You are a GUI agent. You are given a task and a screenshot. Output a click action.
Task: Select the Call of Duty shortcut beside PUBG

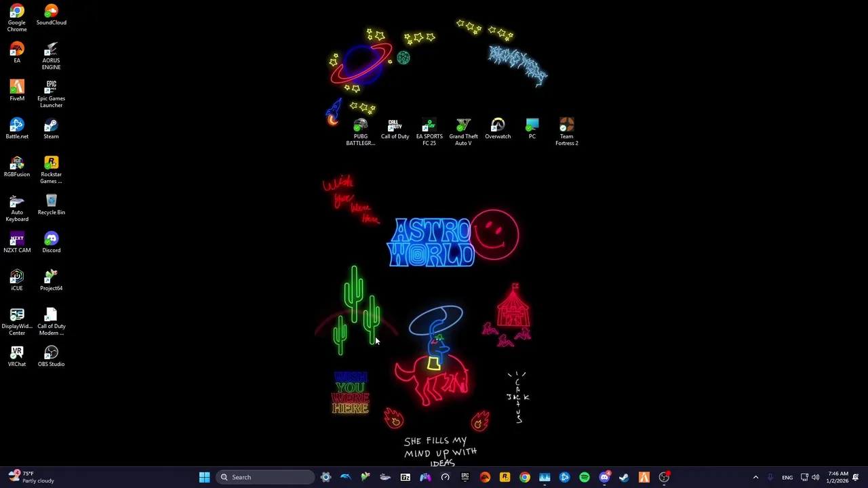(x=395, y=129)
